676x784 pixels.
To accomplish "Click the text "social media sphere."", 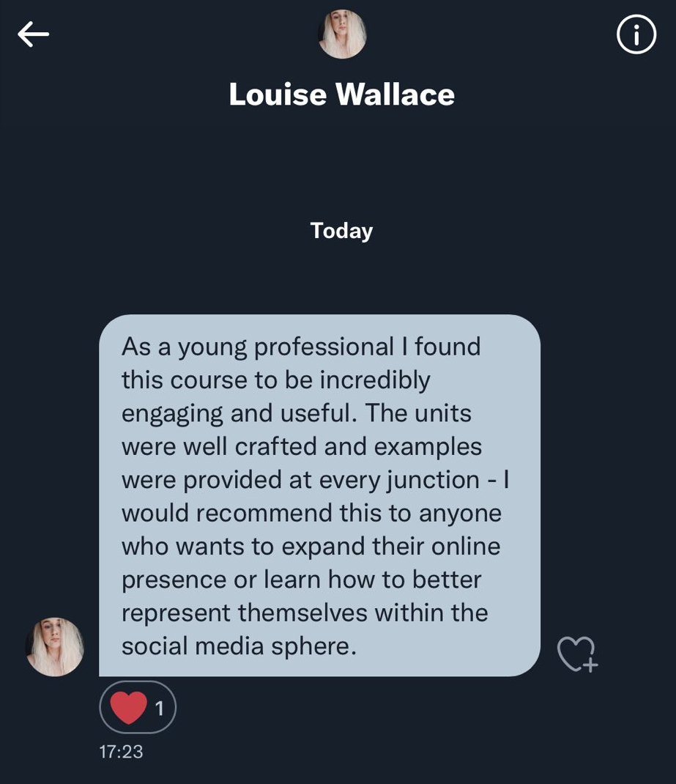I will point(239,646).
